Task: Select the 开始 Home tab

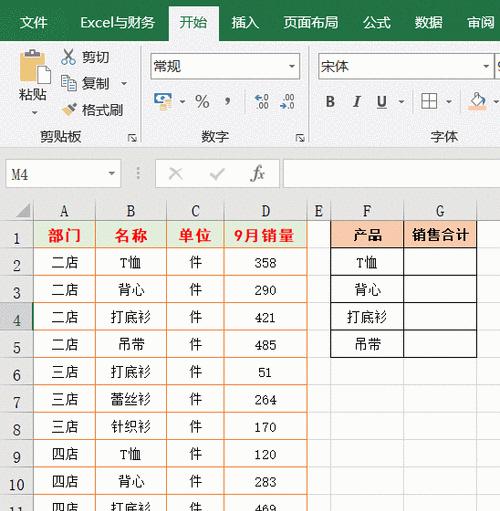Action: (193, 23)
